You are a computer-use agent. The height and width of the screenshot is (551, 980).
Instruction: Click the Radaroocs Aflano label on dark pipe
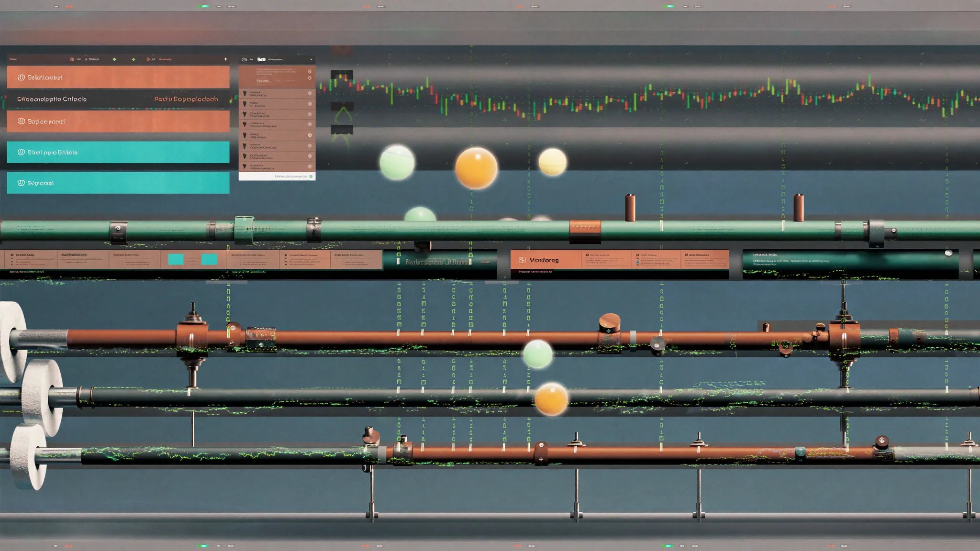436,262
